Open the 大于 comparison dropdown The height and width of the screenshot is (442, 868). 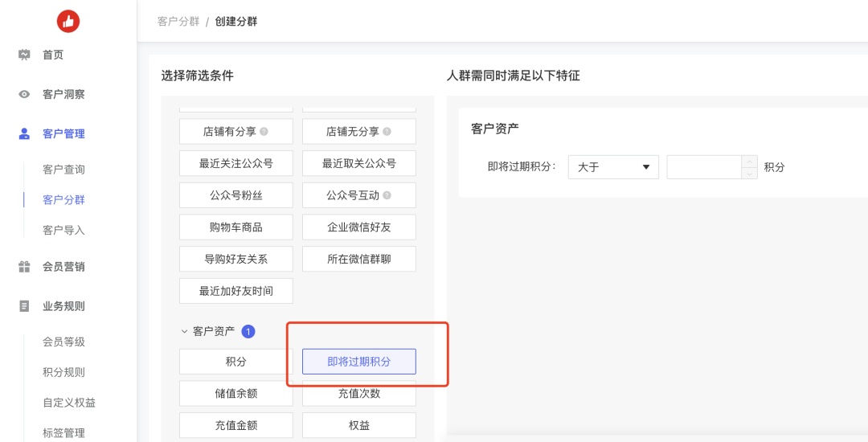click(613, 167)
